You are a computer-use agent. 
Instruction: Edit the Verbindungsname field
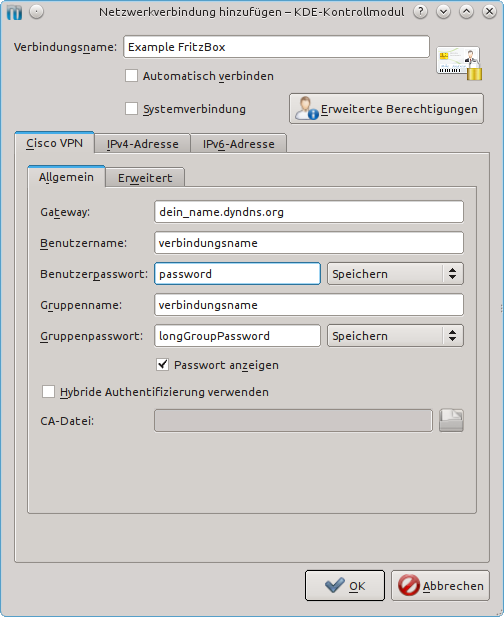coord(276,47)
